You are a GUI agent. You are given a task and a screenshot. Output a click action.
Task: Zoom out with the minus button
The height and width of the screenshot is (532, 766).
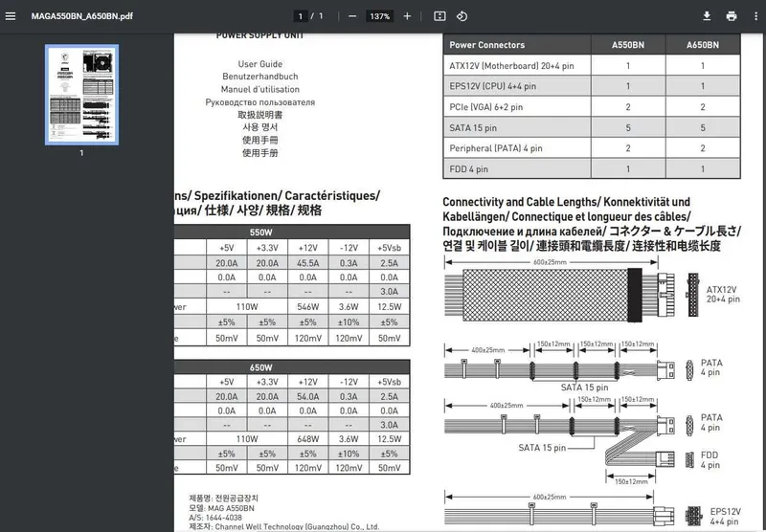352,16
